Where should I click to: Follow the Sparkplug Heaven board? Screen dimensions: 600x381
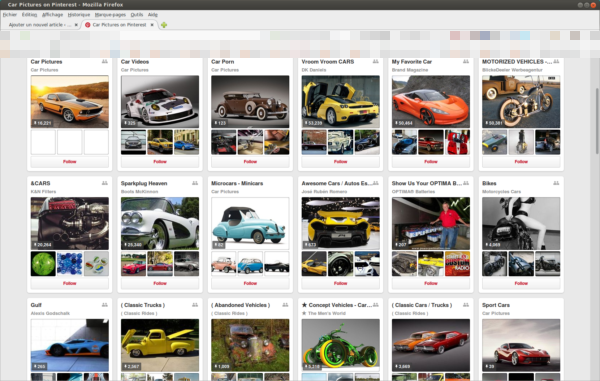[160, 283]
